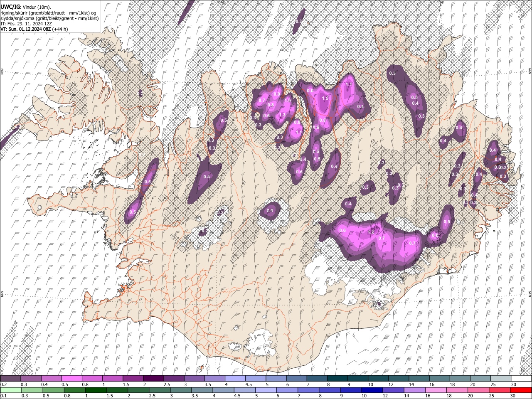Click the 'VT: Sun. 01.12.2024 08Z (+44 h)' line
The width and height of the screenshot is (532, 399).
point(34,29)
